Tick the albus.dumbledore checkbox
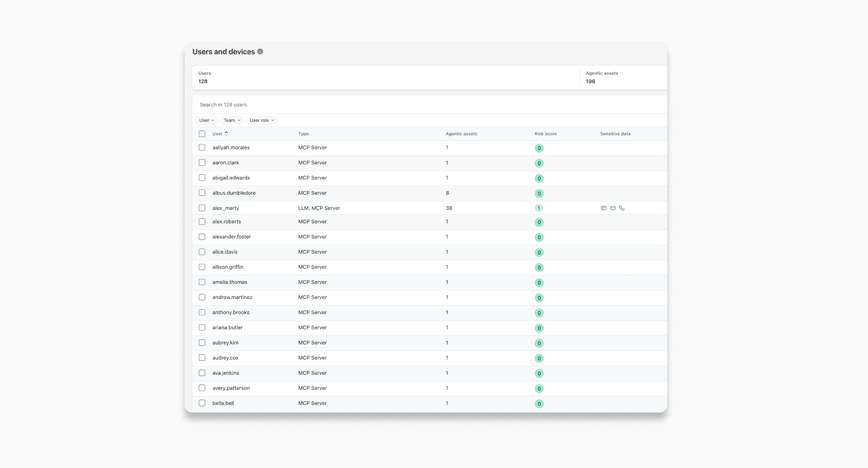This screenshot has width=868, height=468. (x=202, y=193)
